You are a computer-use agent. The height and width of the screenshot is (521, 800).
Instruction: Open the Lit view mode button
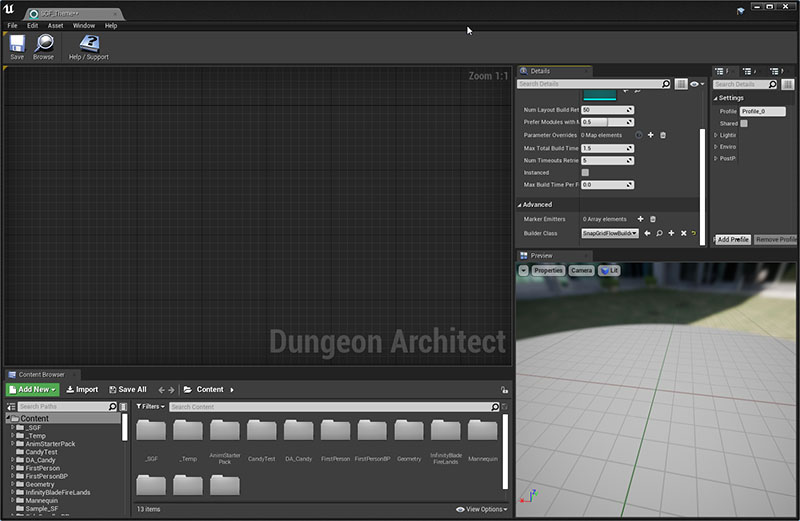coord(609,270)
